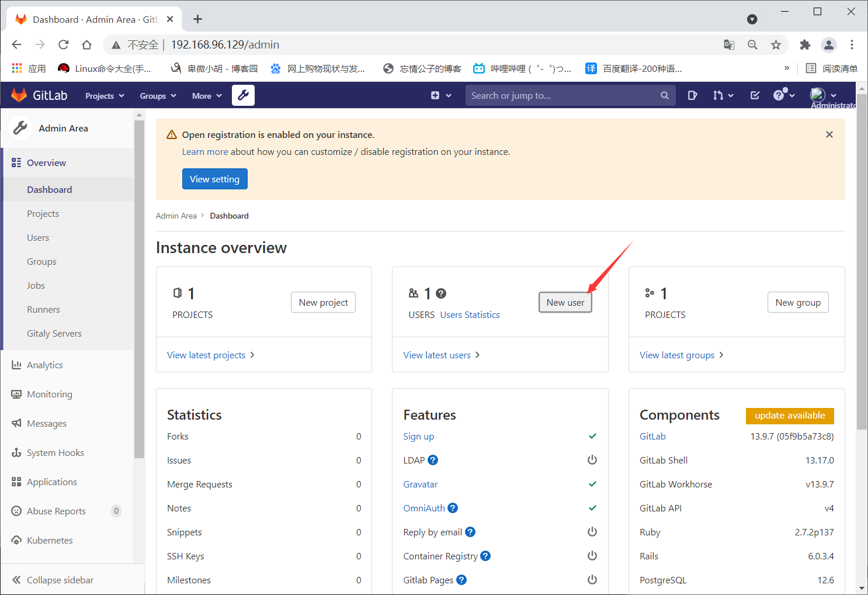Viewport: 868px width, 595px height.
Task: Click the New group button
Action: tap(798, 302)
